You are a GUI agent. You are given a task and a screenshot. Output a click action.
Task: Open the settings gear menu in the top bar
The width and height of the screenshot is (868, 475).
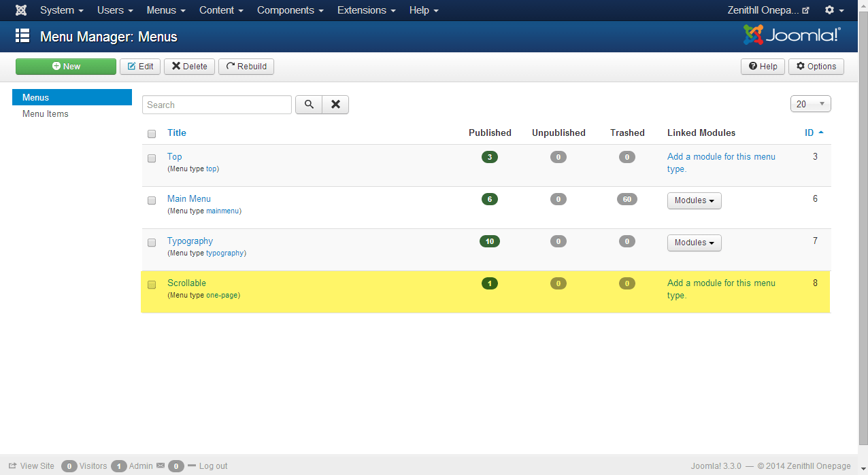click(x=834, y=10)
